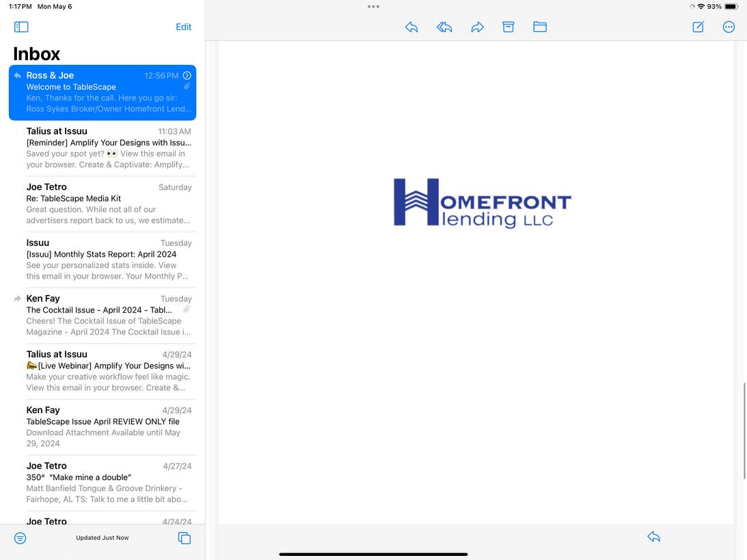Tap the battery indicator in status bar

(731, 7)
